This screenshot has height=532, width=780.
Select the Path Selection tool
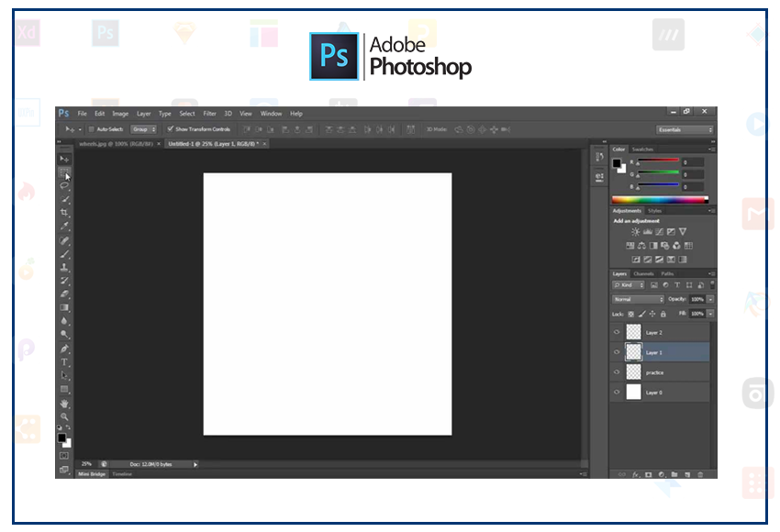coord(64,376)
